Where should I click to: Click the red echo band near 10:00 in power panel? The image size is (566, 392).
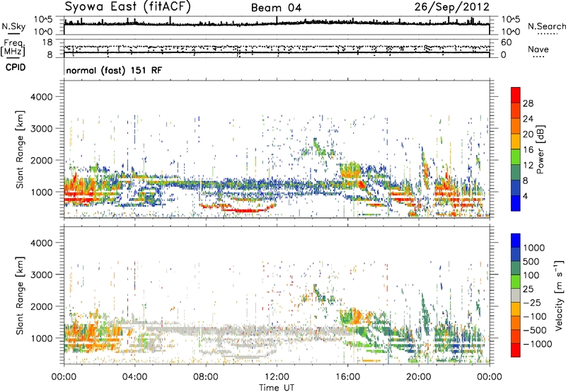coord(246,210)
